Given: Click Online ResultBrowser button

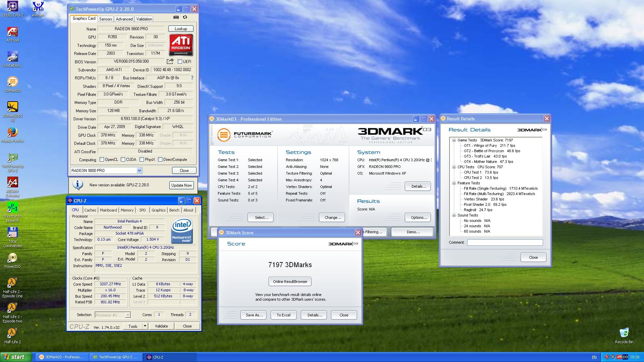Looking at the screenshot, I should [290, 282].
